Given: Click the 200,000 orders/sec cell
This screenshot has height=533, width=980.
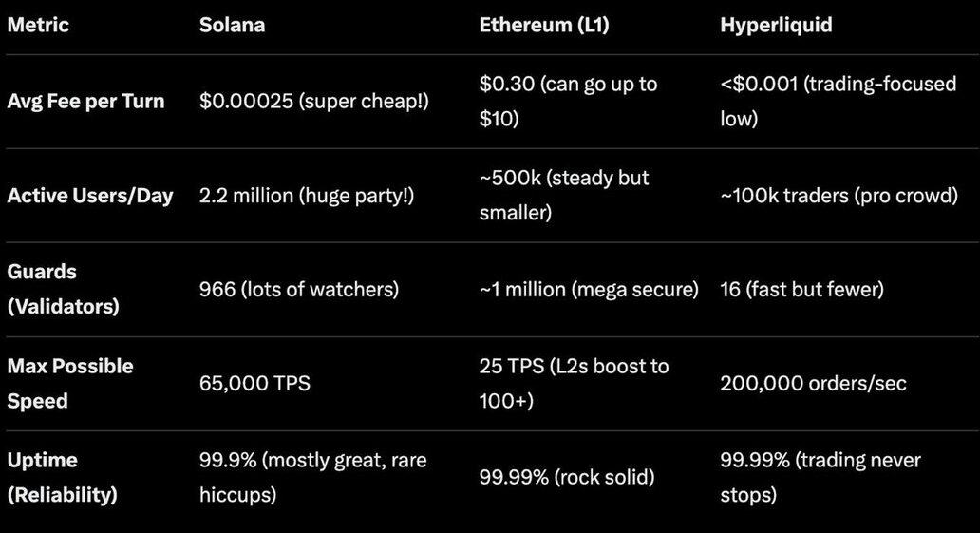Looking at the screenshot, I should tap(813, 383).
